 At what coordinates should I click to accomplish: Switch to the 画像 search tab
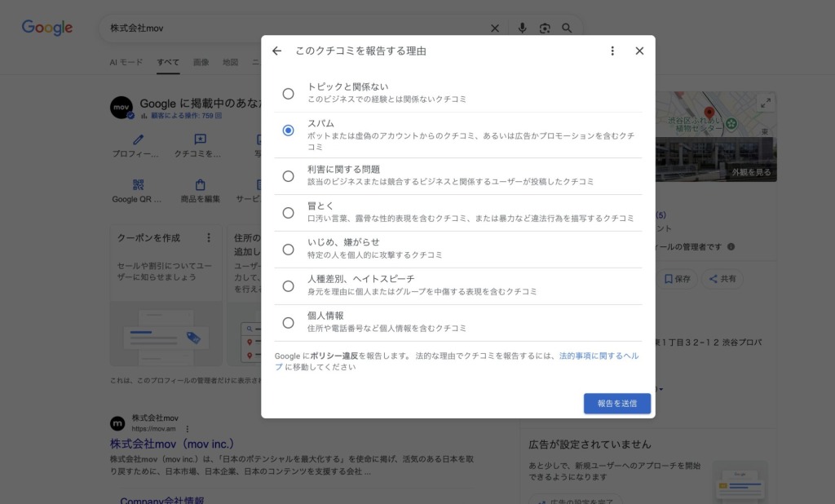click(x=201, y=62)
